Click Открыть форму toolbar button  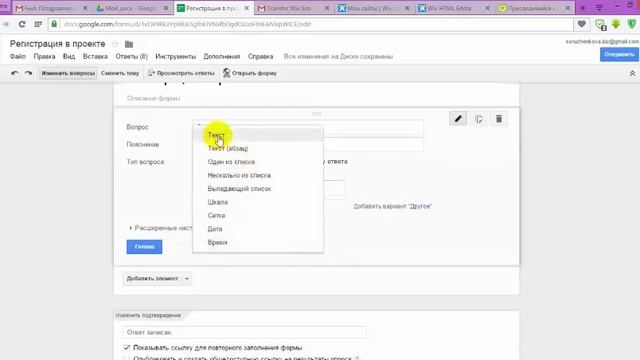pyautogui.click(x=250, y=73)
